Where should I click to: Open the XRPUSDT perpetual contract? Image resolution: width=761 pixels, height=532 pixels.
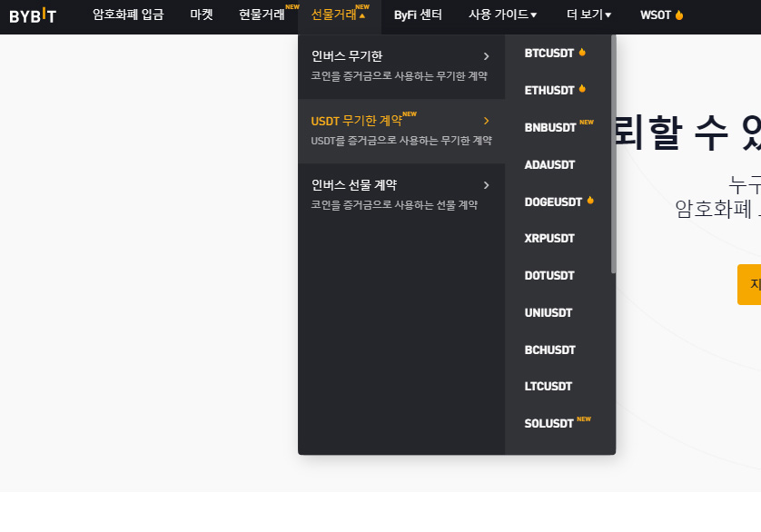[548, 238]
